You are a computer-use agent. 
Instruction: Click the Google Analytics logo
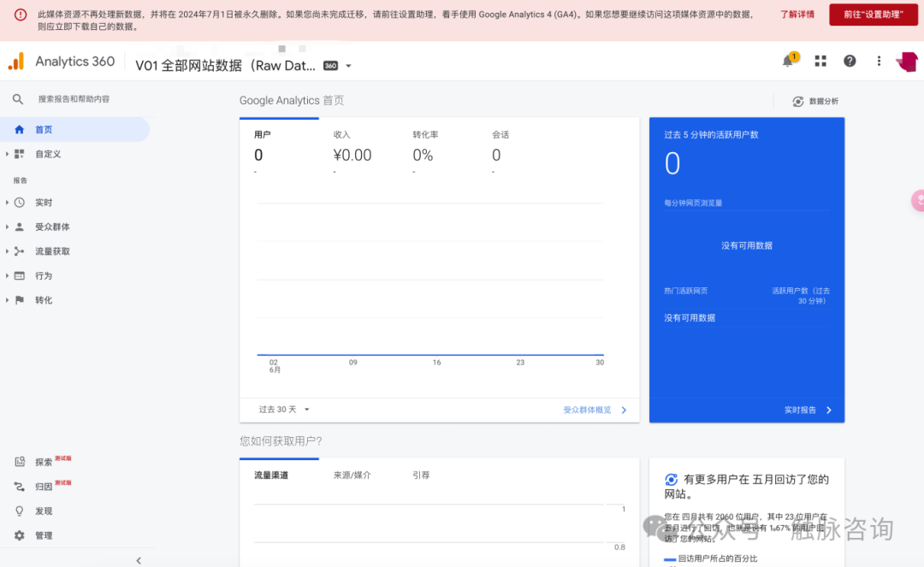point(16,62)
